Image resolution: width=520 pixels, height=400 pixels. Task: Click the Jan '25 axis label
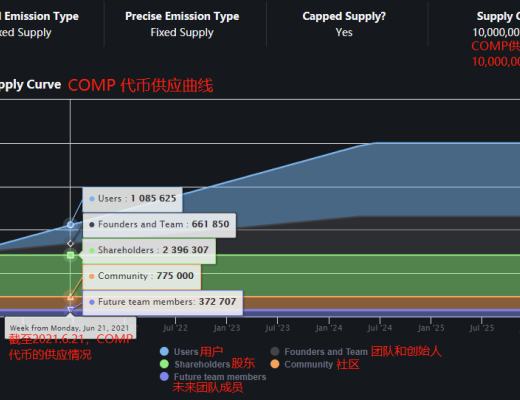click(x=431, y=328)
